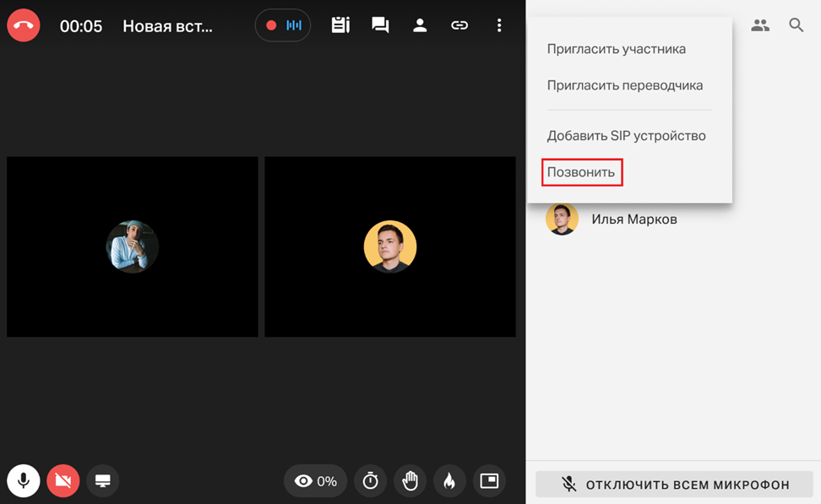The height and width of the screenshot is (504, 821).
Task: Open the three-dot more options menu
Action: 499,25
